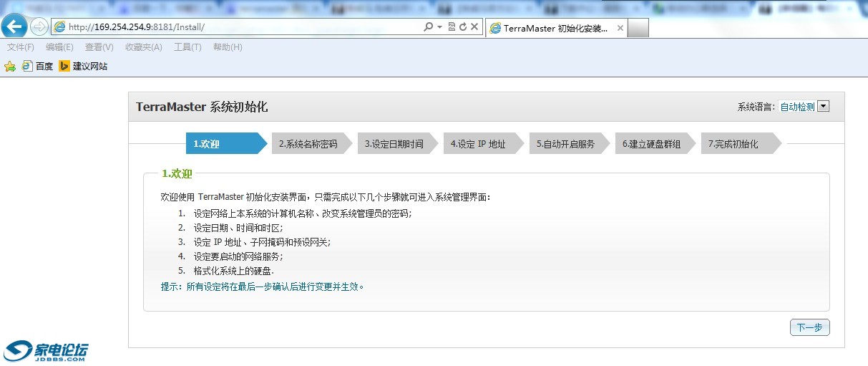The height and width of the screenshot is (366, 868).
Task: Stop loading with the X icon in address bar
Action: [x=474, y=27]
